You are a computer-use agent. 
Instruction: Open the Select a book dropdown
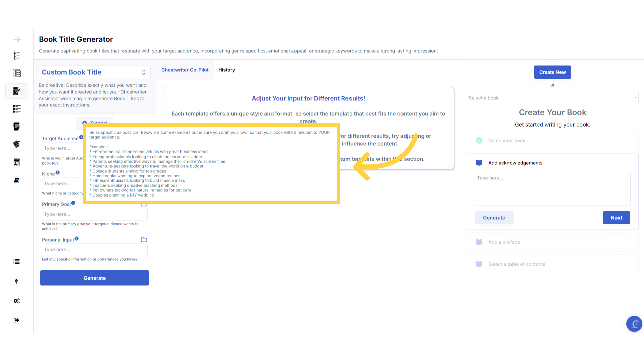point(552,98)
